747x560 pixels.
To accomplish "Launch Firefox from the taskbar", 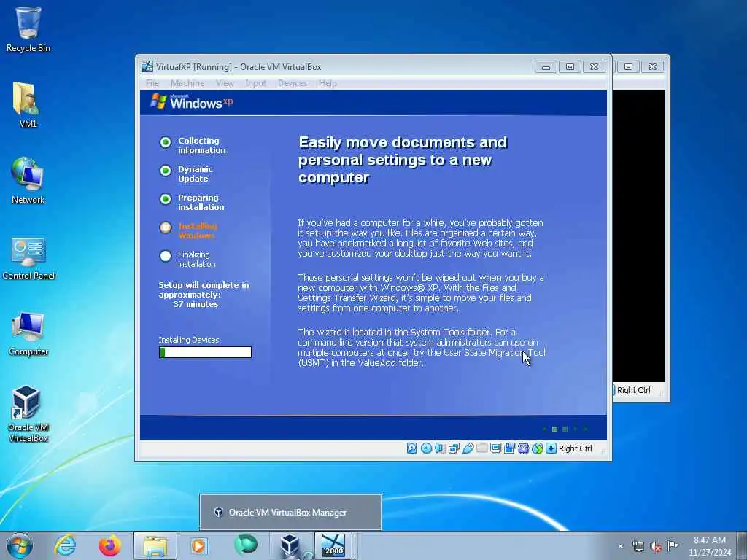I will coord(110,545).
